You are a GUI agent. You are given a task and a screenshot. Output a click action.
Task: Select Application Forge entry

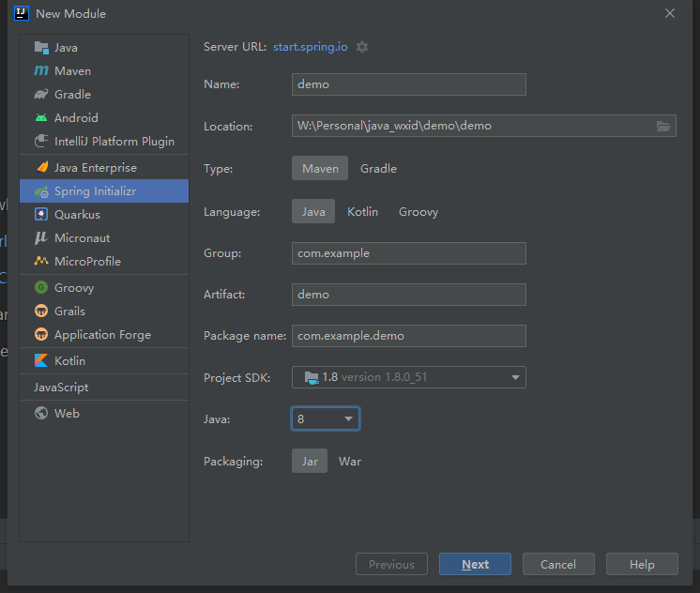(x=104, y=334)
